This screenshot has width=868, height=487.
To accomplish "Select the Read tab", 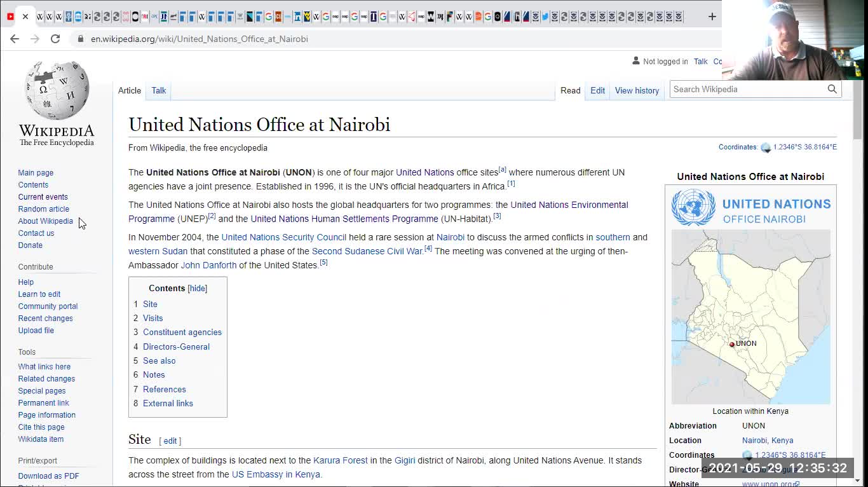I will 570,90.
